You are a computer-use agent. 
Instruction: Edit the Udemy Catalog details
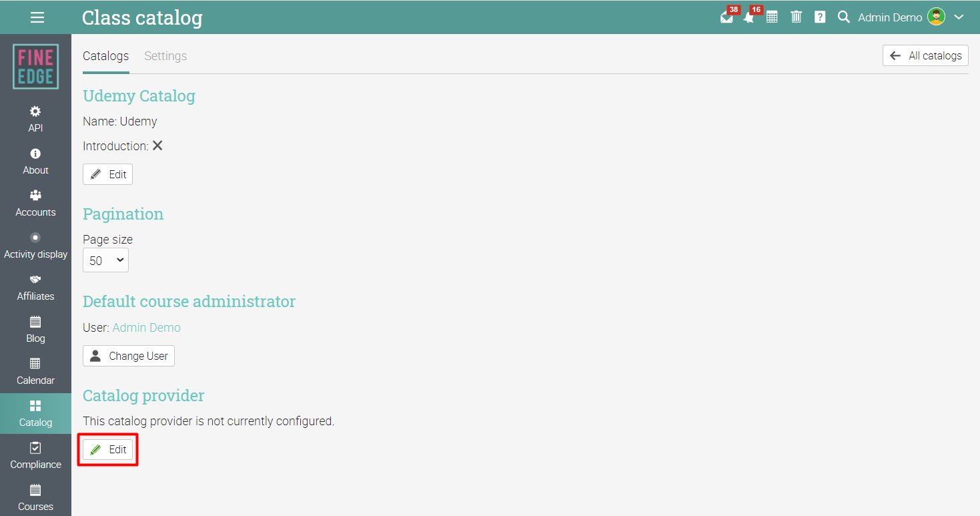(108, 174)
